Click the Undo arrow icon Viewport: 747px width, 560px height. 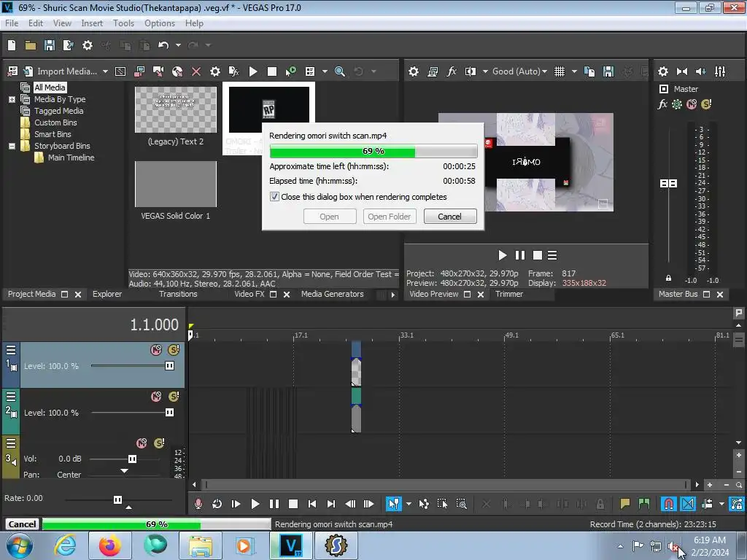click(163, 45)
